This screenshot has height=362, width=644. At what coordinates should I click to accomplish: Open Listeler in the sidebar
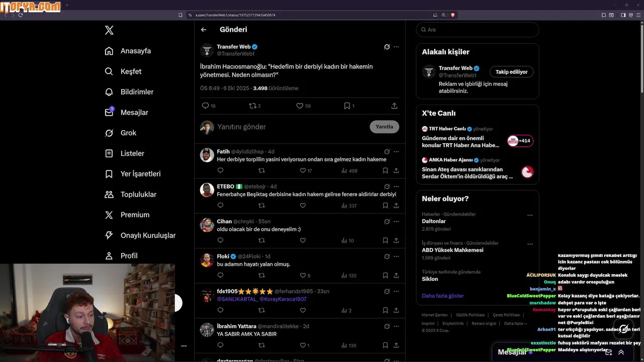tap(124, 153)
